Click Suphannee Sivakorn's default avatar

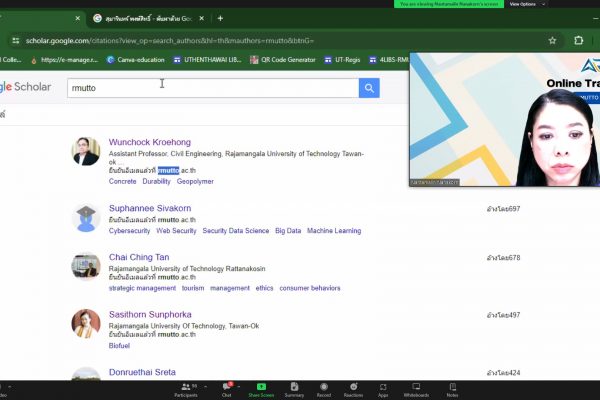pos(86,218)
